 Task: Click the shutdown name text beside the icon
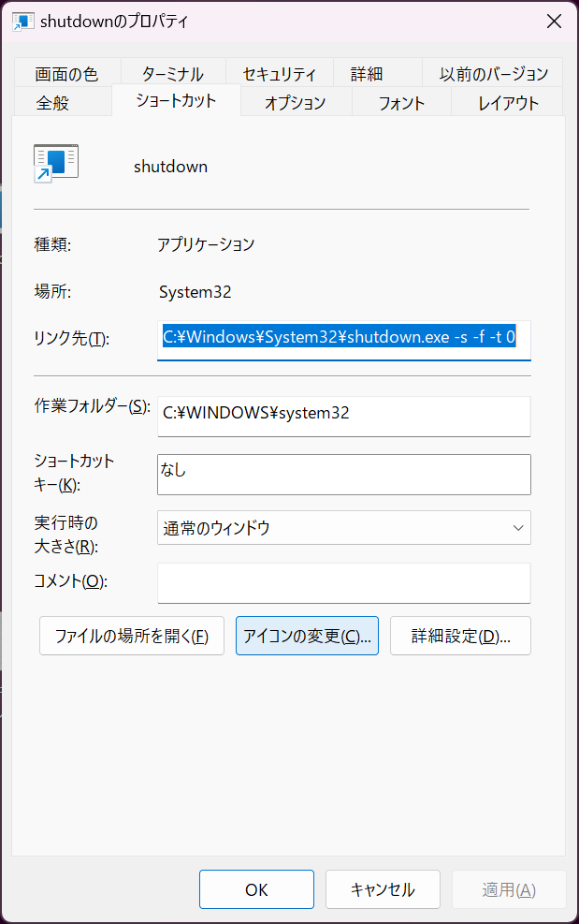(x=171, y=167)
